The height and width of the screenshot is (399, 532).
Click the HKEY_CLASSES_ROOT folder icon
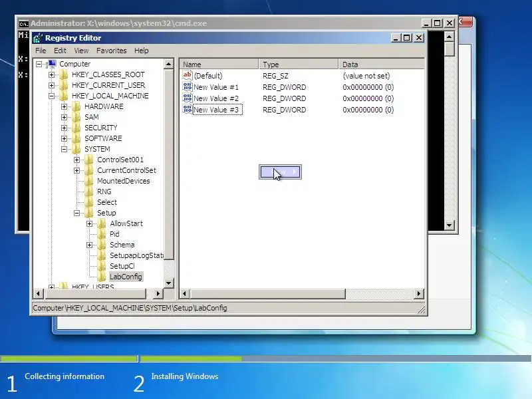pos(64,74)
